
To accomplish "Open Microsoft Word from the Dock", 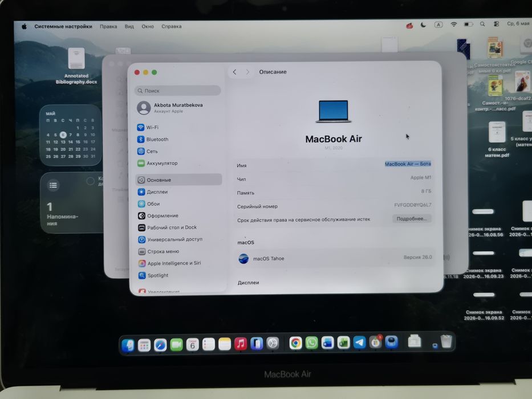I will point(327,343).
